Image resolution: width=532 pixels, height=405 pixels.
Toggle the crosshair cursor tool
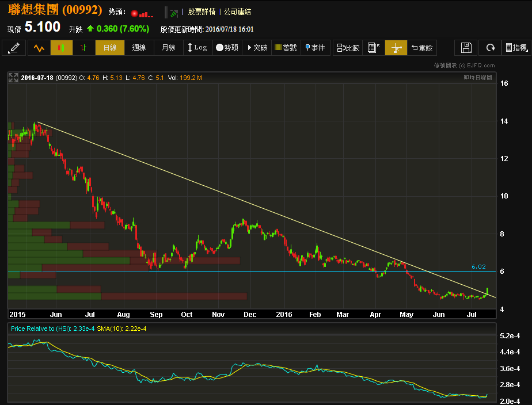[x=396, y=48]
